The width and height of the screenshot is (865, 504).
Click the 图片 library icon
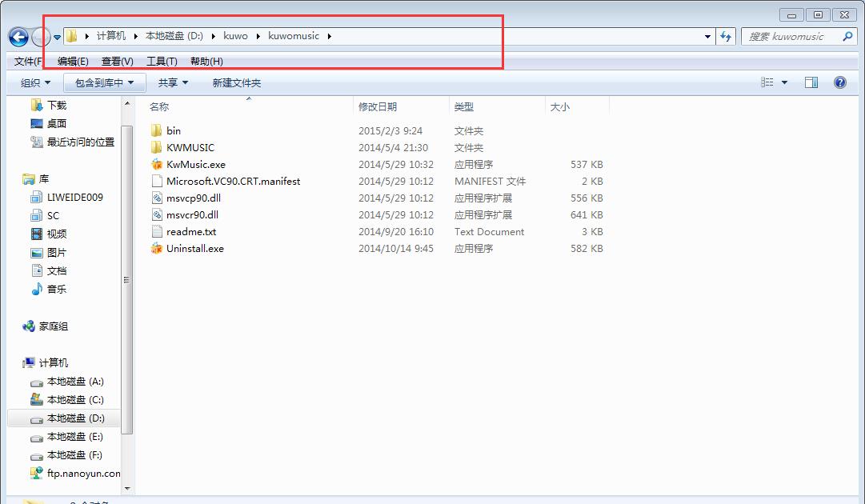(x=37, y=253)
